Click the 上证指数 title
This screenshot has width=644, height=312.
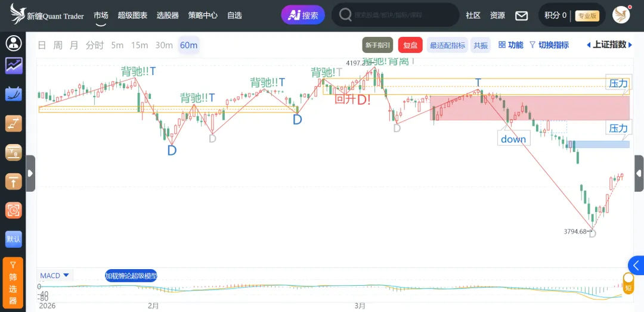[x=609, y=45]
